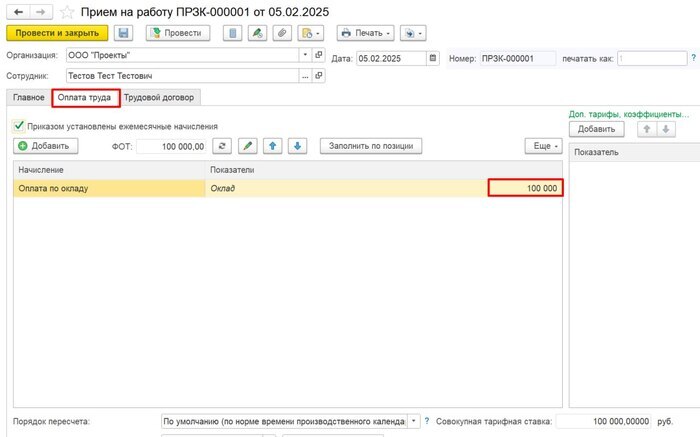The image size is (700, 437).
Task: Open the Печать print menu
Action: click(365, 33)
